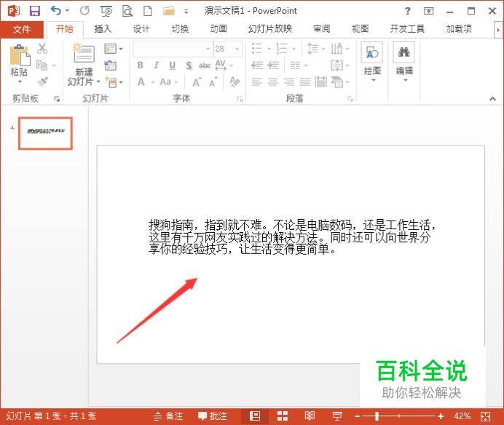The width and height of the screenshot is (504, 425).
Task: Select the Format Painter brush
Action: coord(42,82)
